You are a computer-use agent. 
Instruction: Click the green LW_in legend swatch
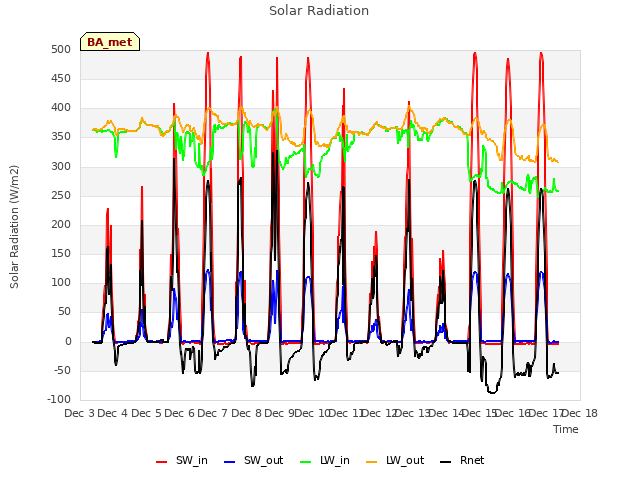(306, 462)
